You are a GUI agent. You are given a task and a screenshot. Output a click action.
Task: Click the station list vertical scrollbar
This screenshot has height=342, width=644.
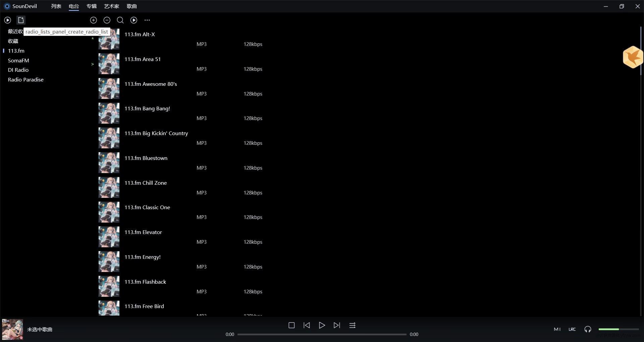click(x=641, y=51)
